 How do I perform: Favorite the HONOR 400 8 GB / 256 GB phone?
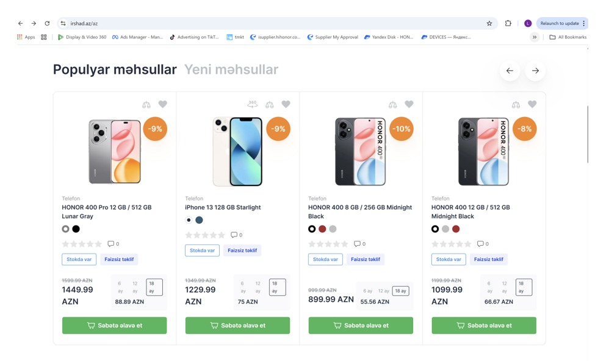[x=409, y=104]
